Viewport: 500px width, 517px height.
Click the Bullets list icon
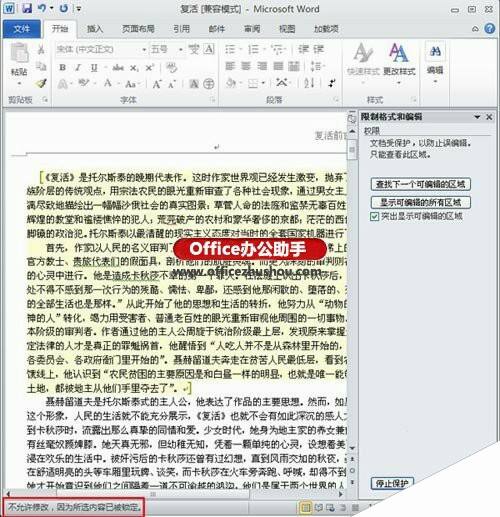pos(230,50)
